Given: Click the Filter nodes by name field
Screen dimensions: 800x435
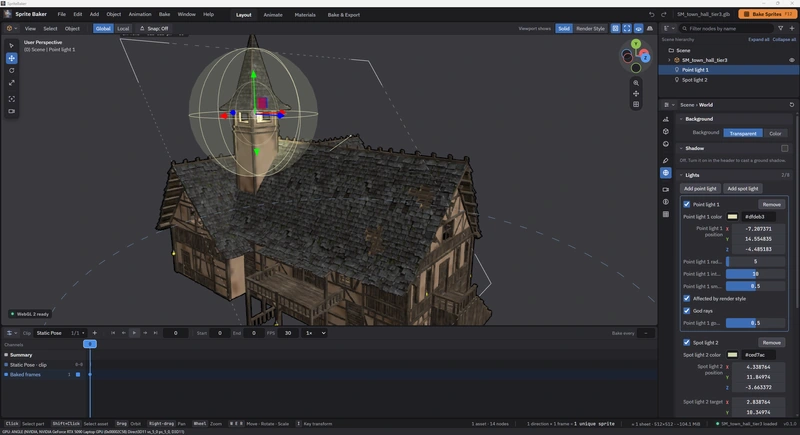Looking at the screenshot, I should pyautogui.click(x=726, y=29).
